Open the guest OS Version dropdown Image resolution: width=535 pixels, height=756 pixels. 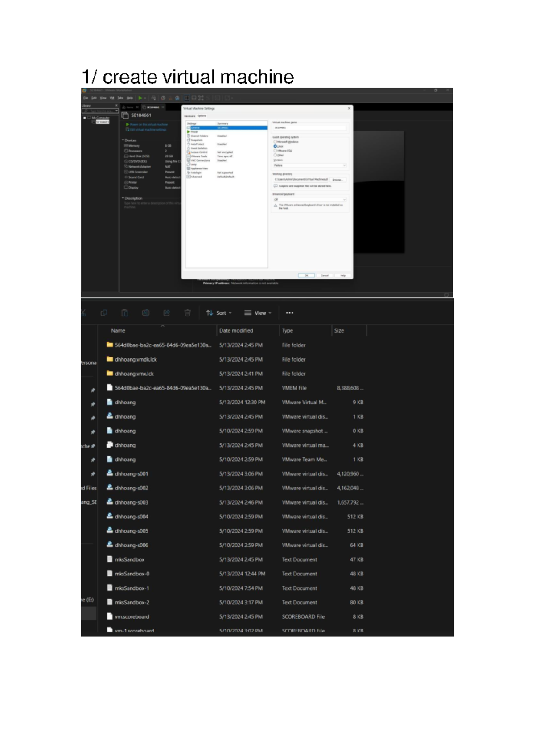309,165
